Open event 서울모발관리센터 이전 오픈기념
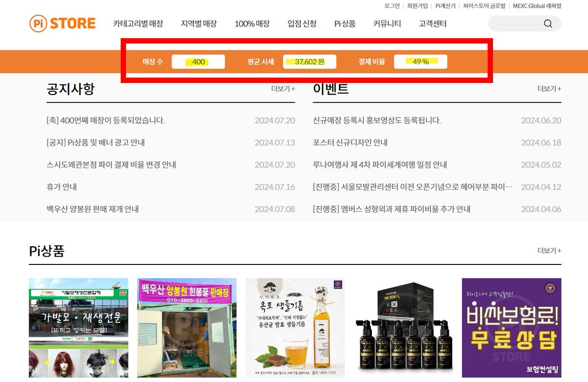588x382 pixels. click(413, 187)
